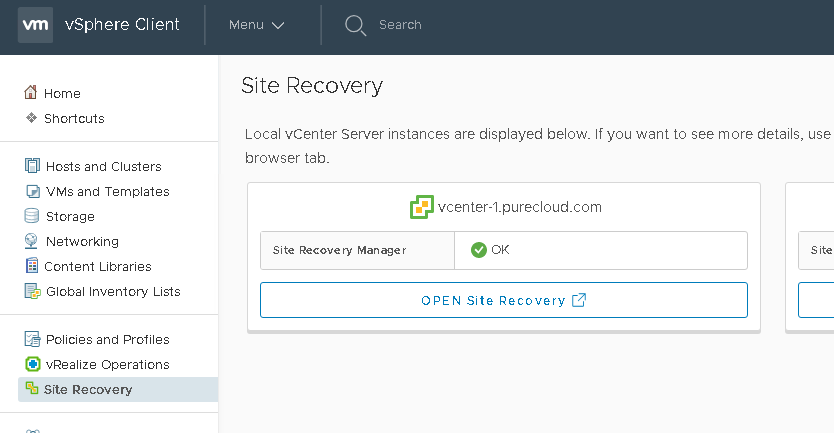The width and height of the screenshot is (834, 433).
Task: Click the Site Recovery Manager label
Action: click(x=339, y=250)
